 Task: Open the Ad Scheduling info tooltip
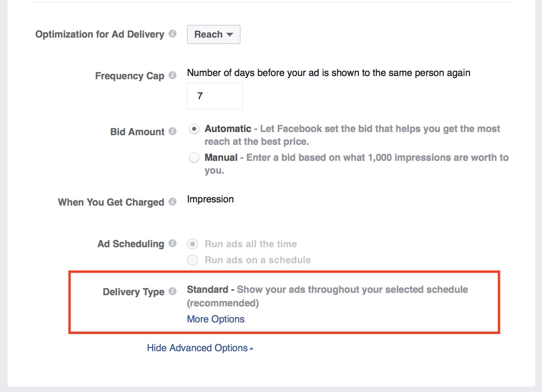pyautogui.click(x=173, y=243)
